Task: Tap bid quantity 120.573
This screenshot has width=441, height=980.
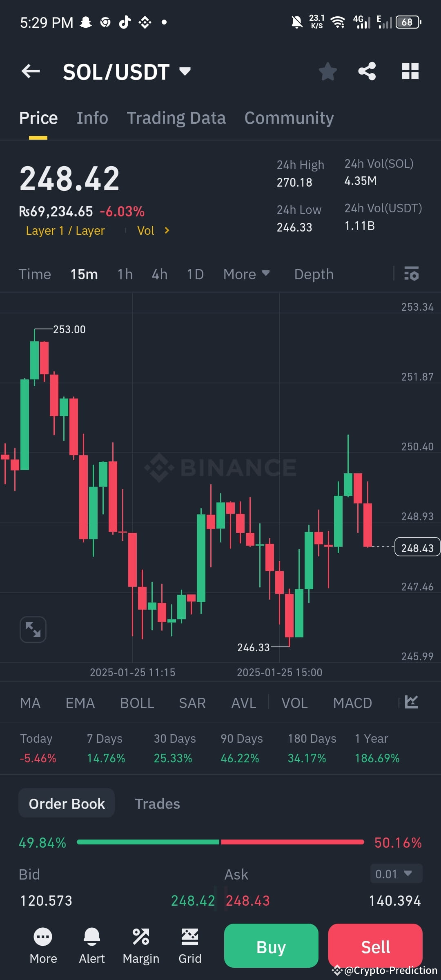Action: (x=46, y=900)
